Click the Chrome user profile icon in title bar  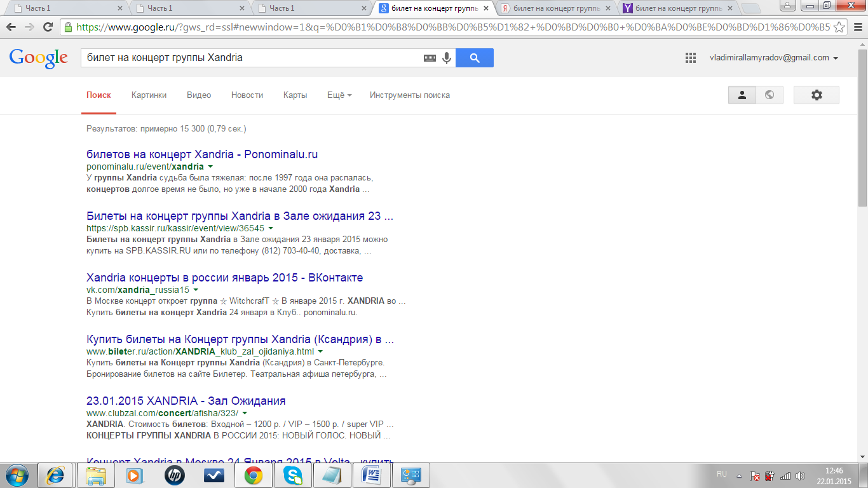point(788,5)
